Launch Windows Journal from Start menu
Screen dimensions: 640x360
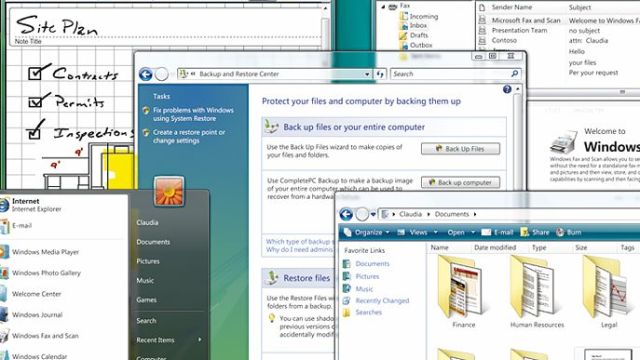pyautogui.click(x=37, y=315)
